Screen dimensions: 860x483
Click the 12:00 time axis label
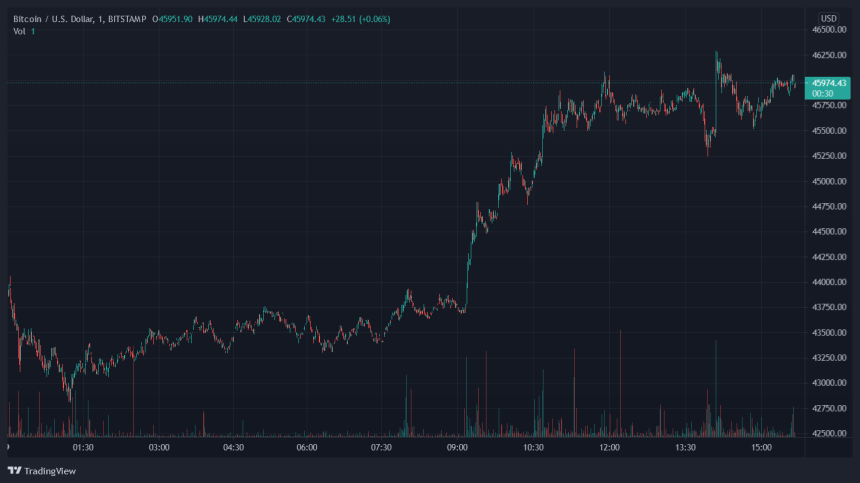pyautogui.click(x=609, y=448)
